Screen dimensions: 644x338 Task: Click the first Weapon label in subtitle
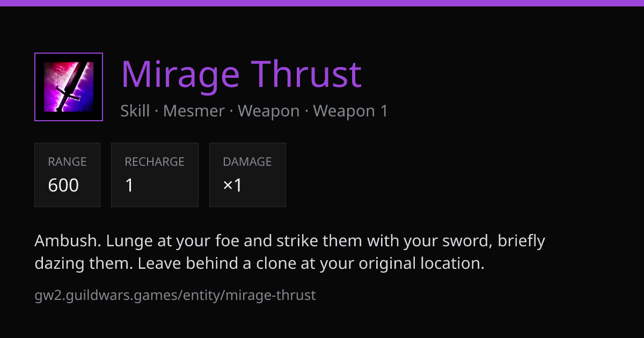(268, 111)
